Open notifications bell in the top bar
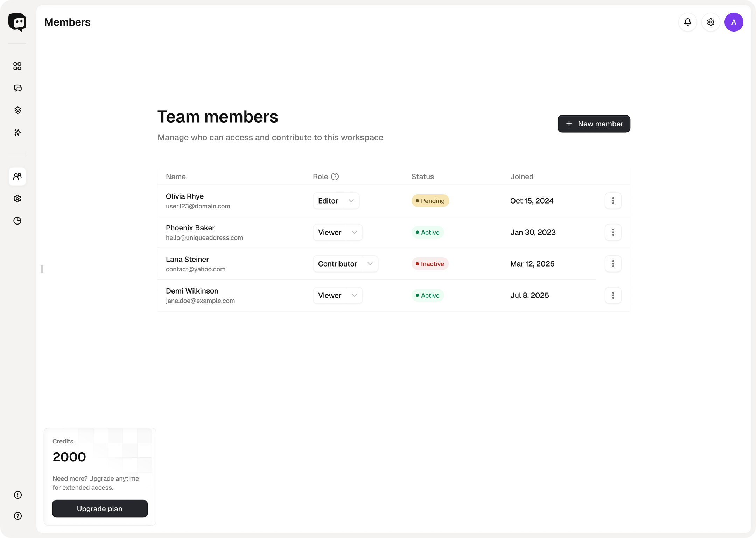 pyautogui.click(x=688, y=22)
